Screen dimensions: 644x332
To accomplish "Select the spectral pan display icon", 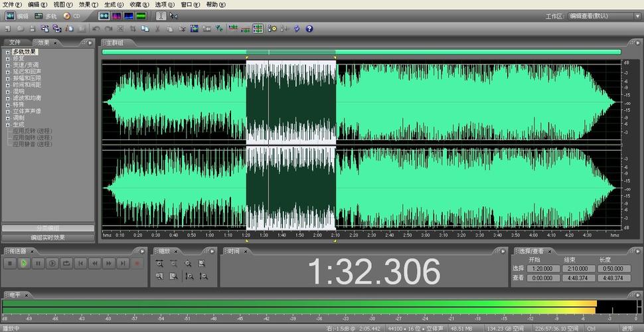I will [x=129, y=16].
